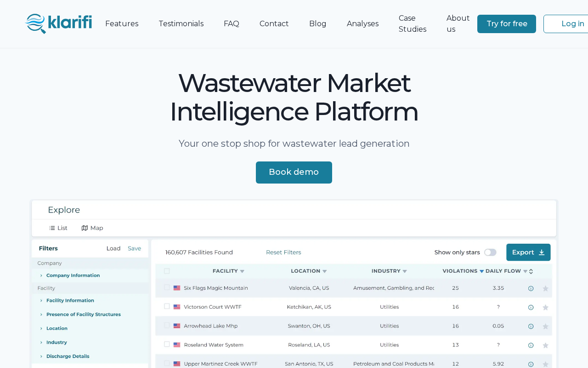The width and height of the screenshot is (588, 368).
Task: Star the Arrowhead Lake Mhp row
Action: [x=545, y=326]
